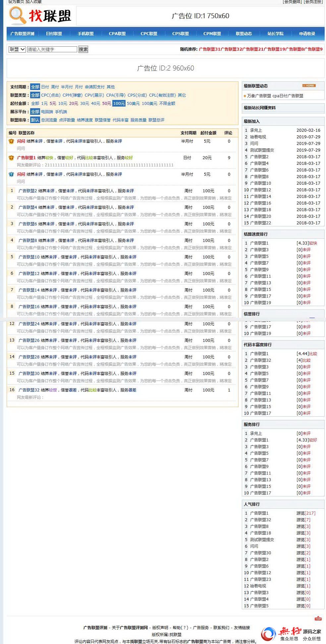Image resolution: width=326 pixels, height=644 pixels.
Task: Open the CPA联盟 navigation item
Action: (117, 34)
